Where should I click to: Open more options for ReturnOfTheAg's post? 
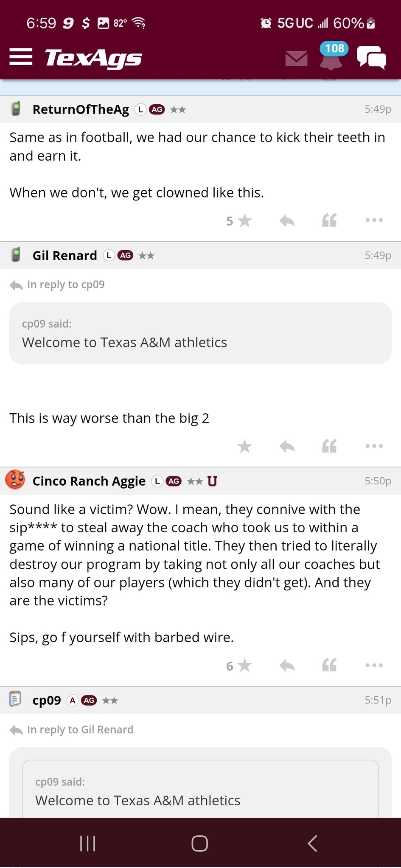click(x=374, y=220)
